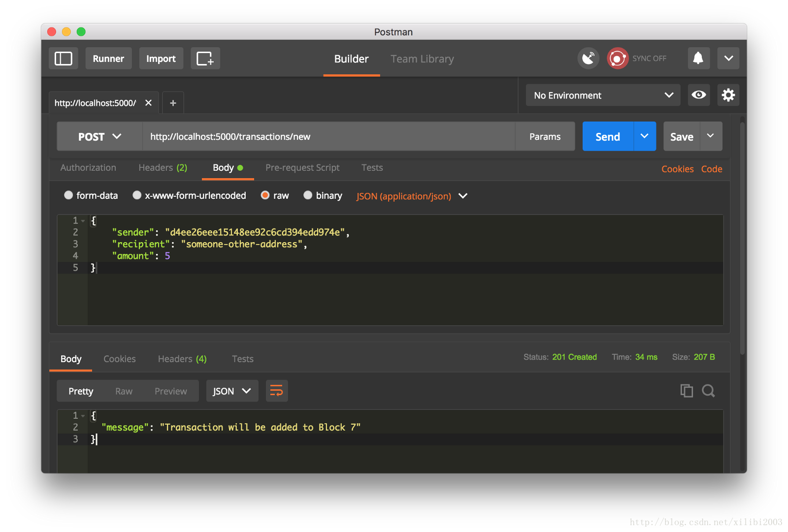Select the binary body option
Image resolution: width=788 pixels, height=532 pixels.
[308, 195]
